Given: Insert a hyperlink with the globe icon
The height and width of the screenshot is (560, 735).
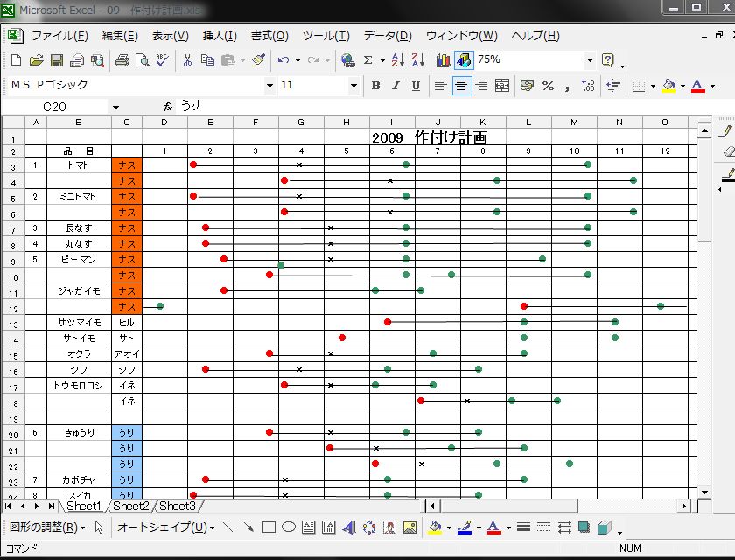Looking at the screenshot, I should point(348,60).
